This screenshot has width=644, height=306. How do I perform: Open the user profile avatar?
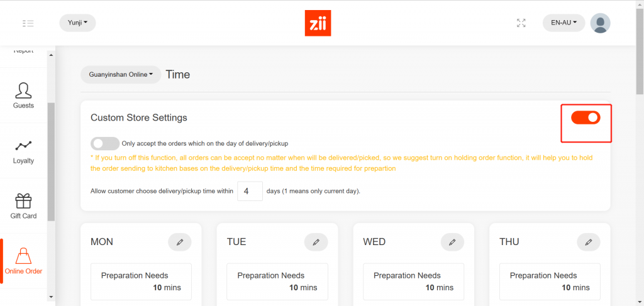(600, 23)
